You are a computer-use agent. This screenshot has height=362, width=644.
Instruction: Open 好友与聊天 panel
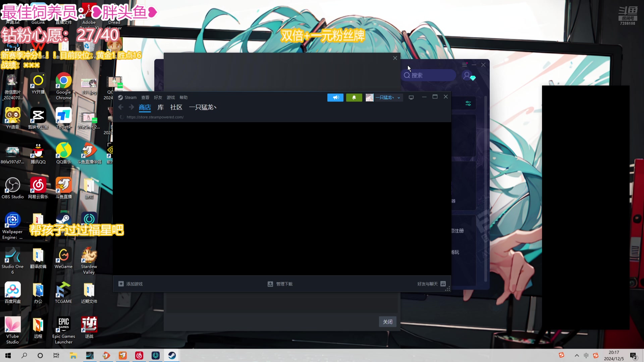(x=431, y=284)
